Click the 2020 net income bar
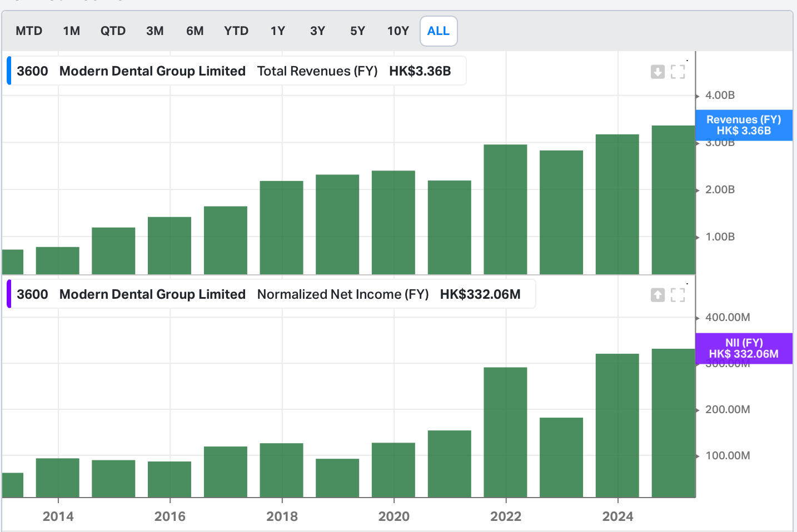The width and height of the screenshot is (797, 532). [x=393, y=470]
